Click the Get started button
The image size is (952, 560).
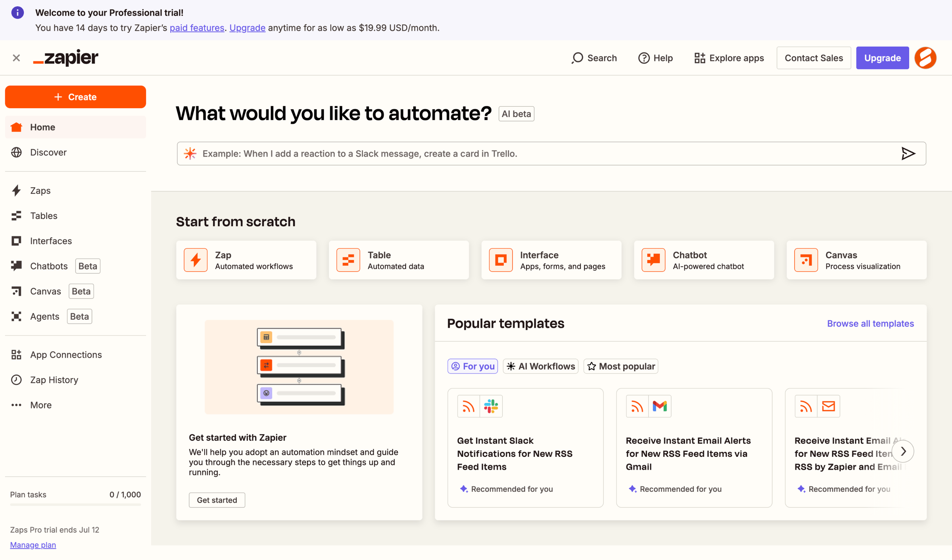click(x=217, y=500)
